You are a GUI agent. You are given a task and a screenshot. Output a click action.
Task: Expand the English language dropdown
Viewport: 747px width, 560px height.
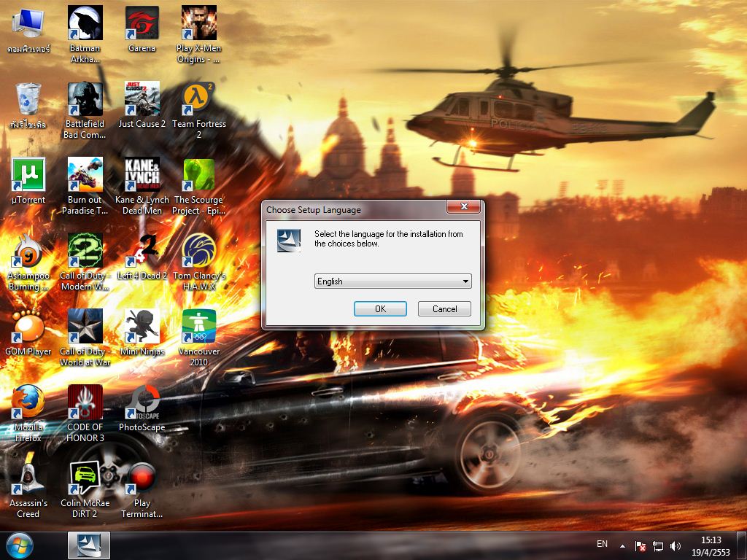coord(393,281)
